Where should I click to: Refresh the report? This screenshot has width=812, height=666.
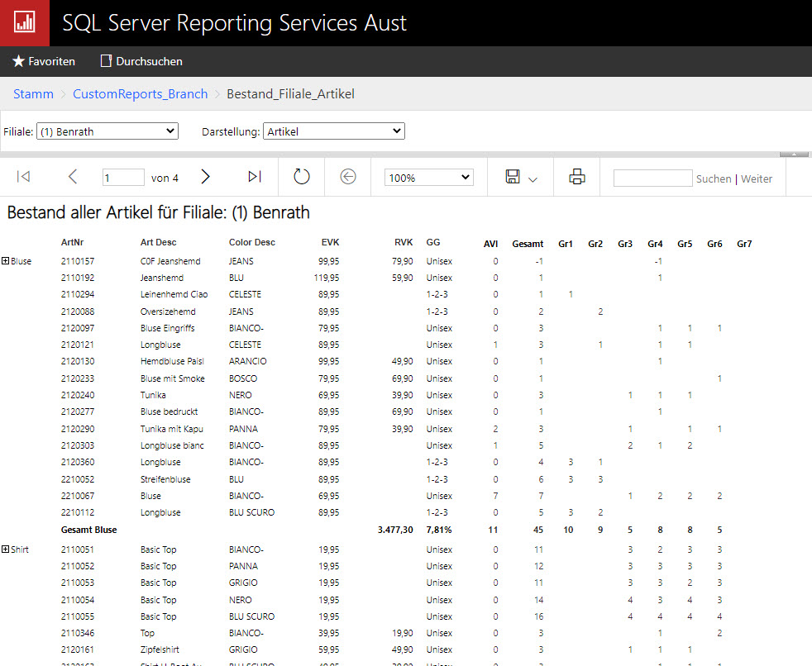[x=302, y=177]
